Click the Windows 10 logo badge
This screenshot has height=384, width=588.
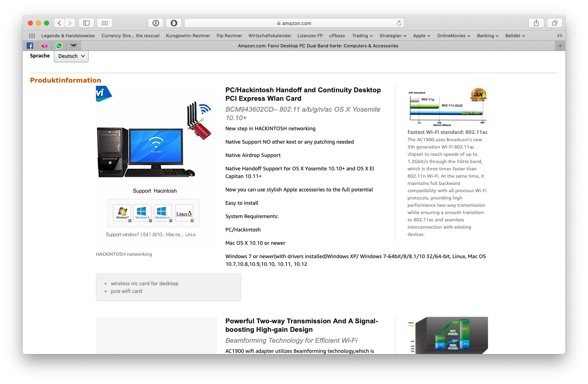coord(162,213)
